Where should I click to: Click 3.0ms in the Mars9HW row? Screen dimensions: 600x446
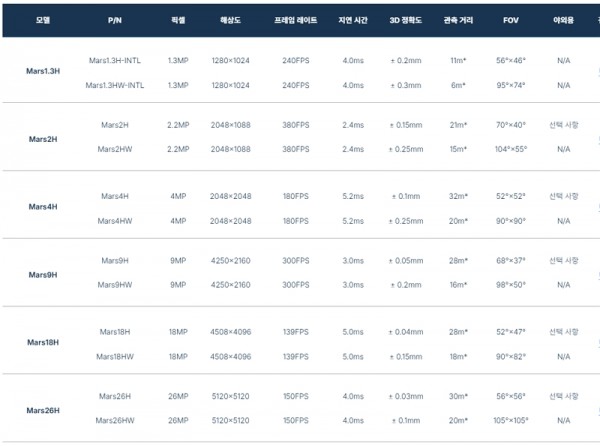click(x=353, y=285)
